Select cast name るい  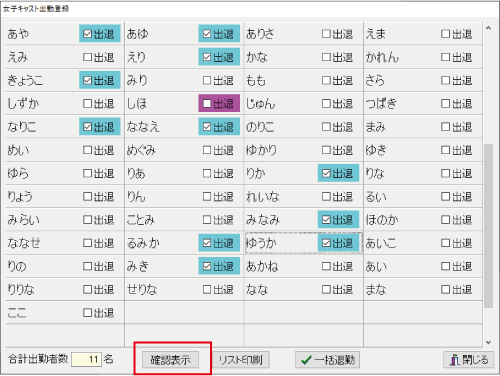coord(376,197)
